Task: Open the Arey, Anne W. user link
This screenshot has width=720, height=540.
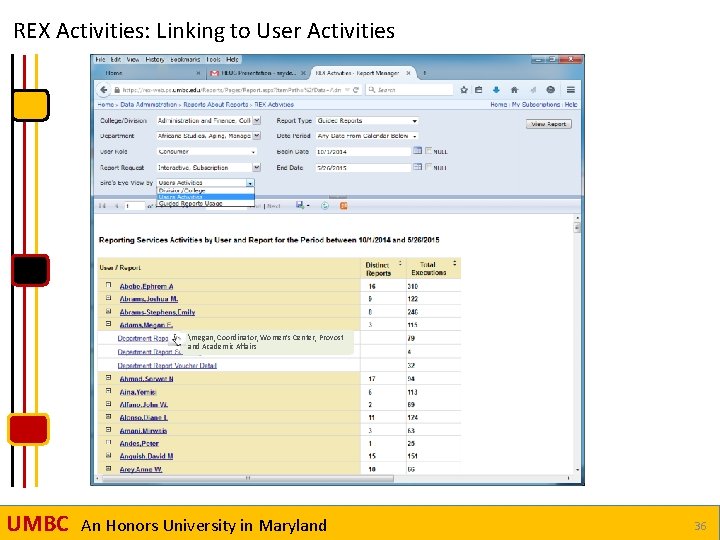Action: tap(141, 469)
